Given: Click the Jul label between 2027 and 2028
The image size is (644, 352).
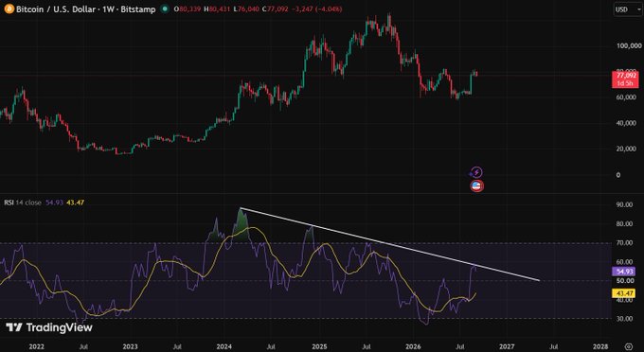Looking at the screenshot, I should coord(554,346).
